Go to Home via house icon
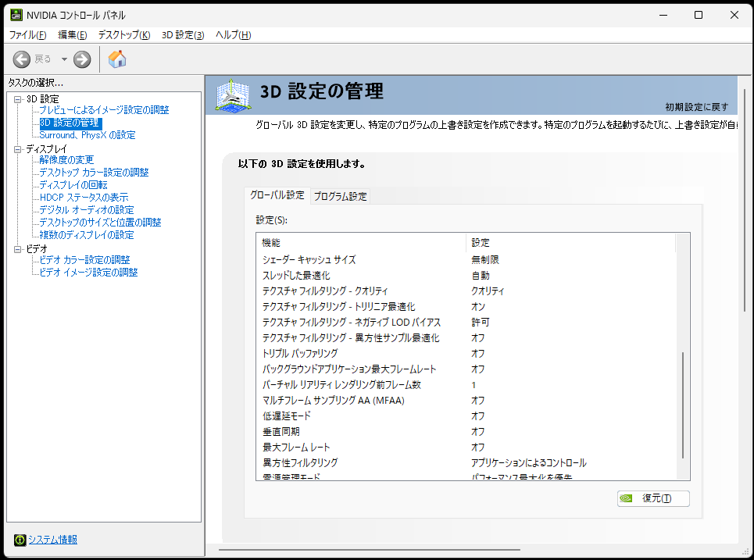This screenshot has width=754, height=560. 117,59
